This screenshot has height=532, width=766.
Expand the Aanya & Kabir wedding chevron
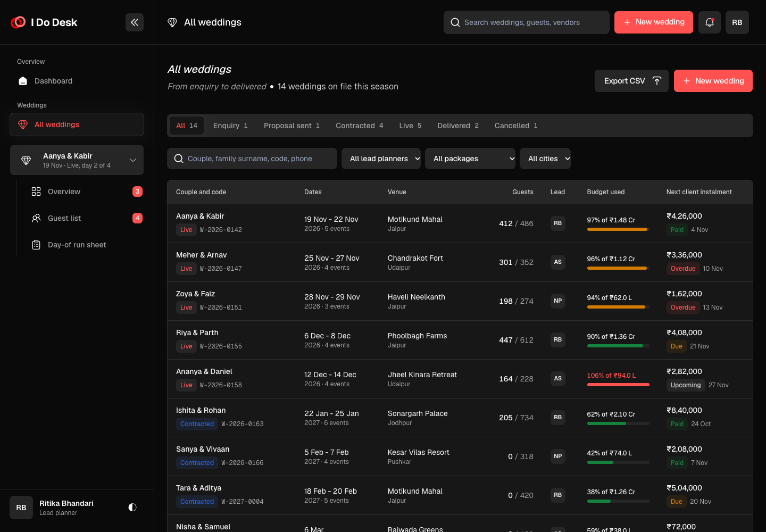pyautogui.click(x=133, y=160)
